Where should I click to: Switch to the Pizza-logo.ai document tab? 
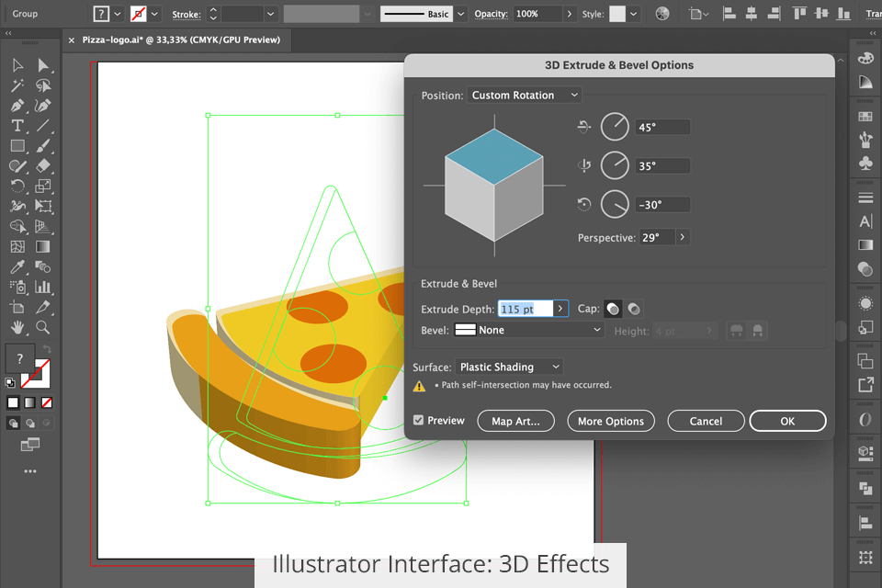[180, 40]
